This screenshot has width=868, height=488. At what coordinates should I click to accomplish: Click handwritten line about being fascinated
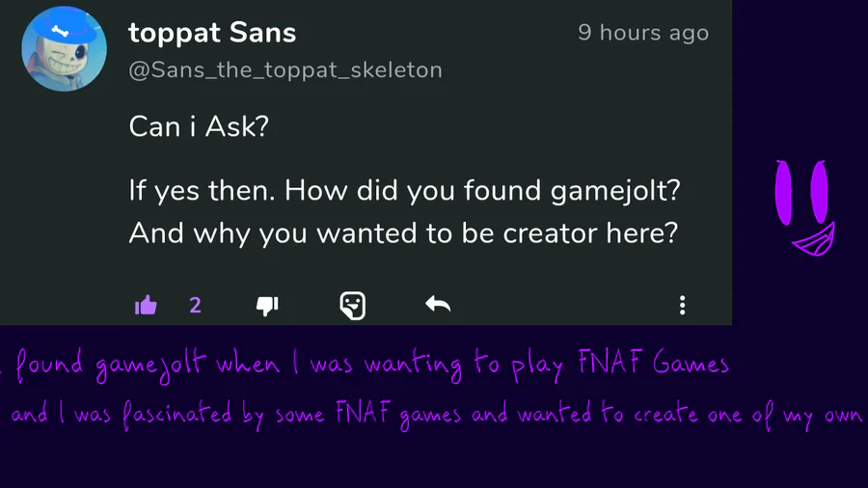point(434,416)
